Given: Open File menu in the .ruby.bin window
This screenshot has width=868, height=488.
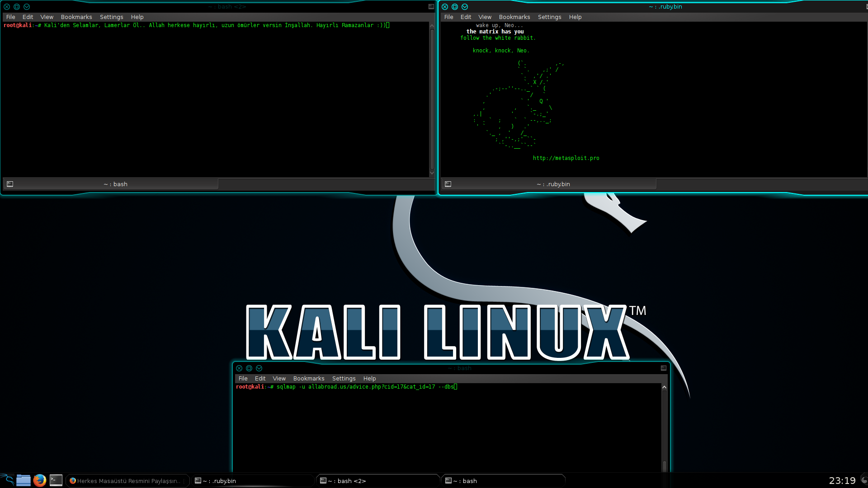Looking at the screenshot, I should 449,17.
